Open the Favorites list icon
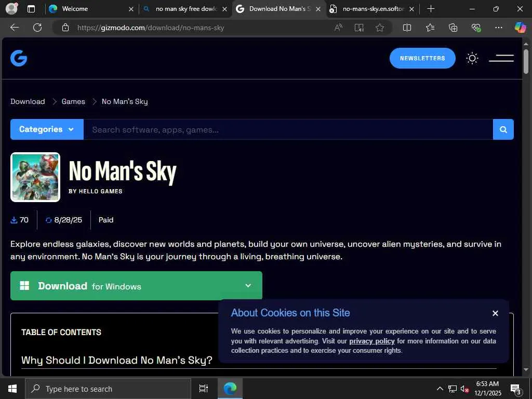Screen dimensions: 532x399 click(x=430, y=28)
